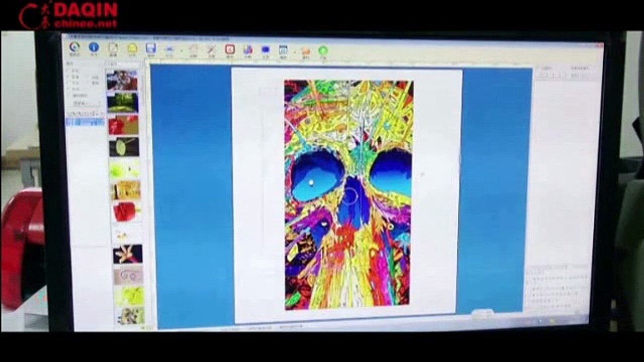Choose the red flower on tan thumbnail
The height and width of the screenshot is (362, 644).
(124, 125)
